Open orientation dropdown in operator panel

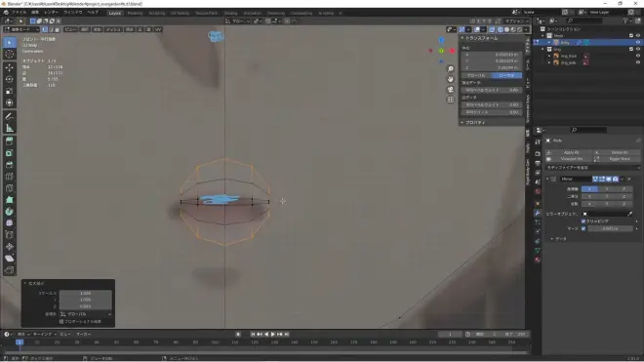86,314
